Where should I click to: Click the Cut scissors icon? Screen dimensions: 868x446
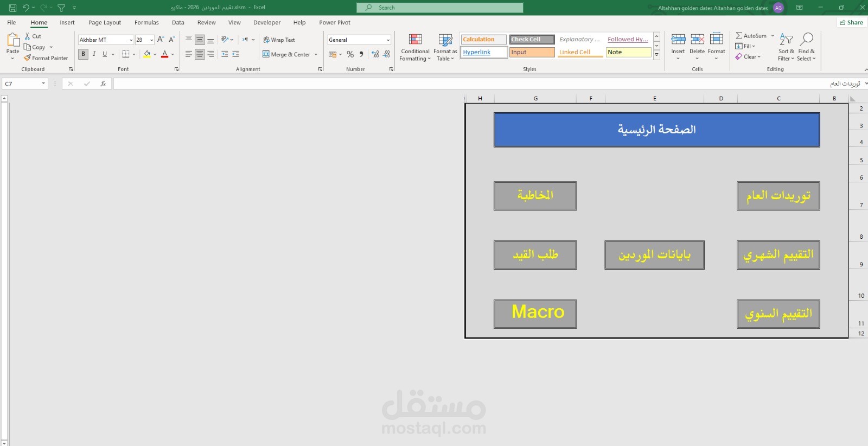pyautogui.click(x=28, y=36)
